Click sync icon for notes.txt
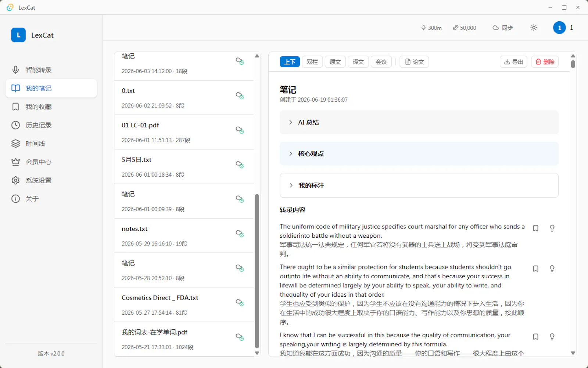This screenshot has height=368, width=588. click(240, 234)
